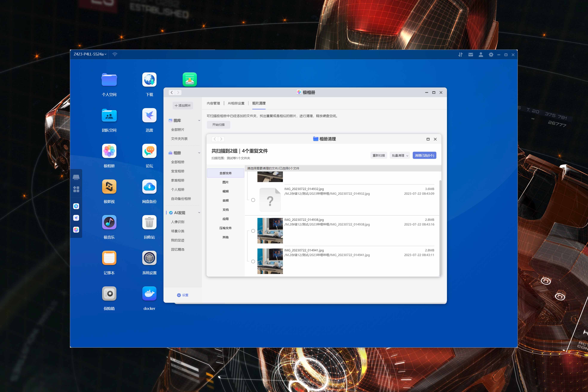Switch to the AI相册设置 tab

[x=236, y=103]
